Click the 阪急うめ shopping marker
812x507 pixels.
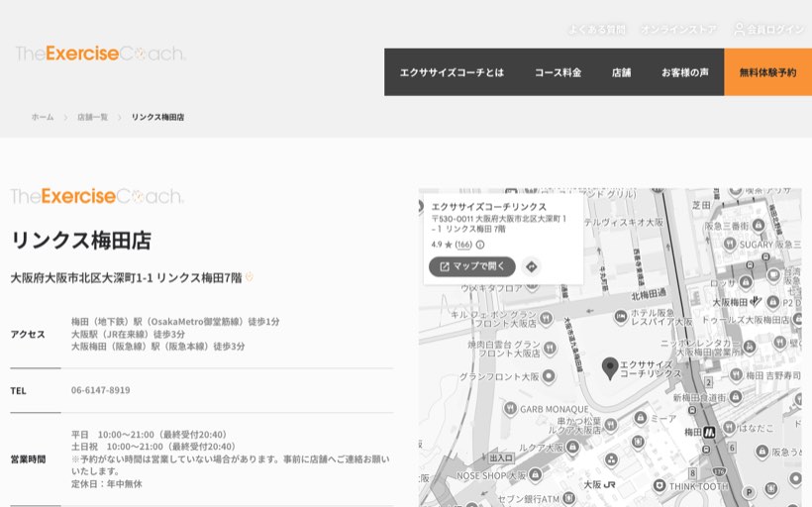761,453
